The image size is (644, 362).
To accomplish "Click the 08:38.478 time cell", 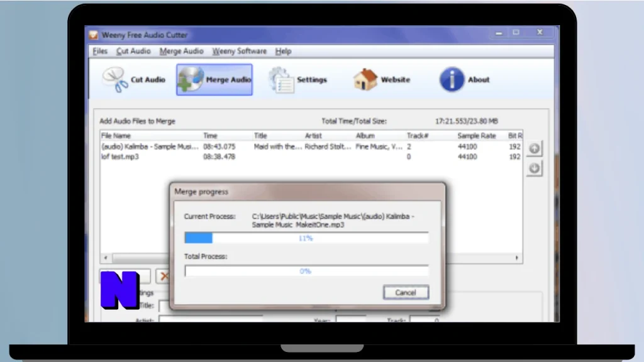I will coord(219,156).
